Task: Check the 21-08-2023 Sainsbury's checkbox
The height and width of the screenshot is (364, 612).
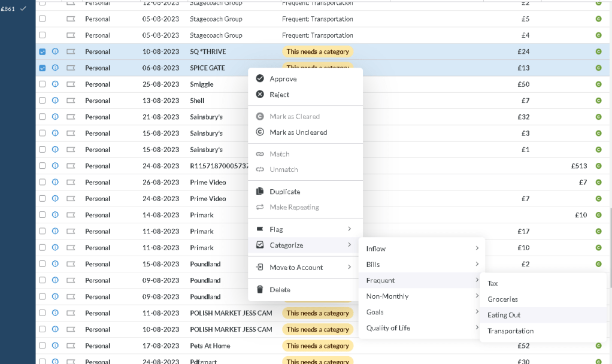Action: point(42,117)
